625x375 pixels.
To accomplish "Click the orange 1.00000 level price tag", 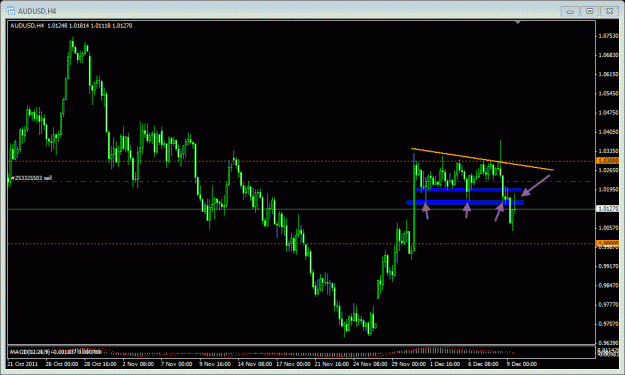I will pyautogui.click(x=607, y=243).
